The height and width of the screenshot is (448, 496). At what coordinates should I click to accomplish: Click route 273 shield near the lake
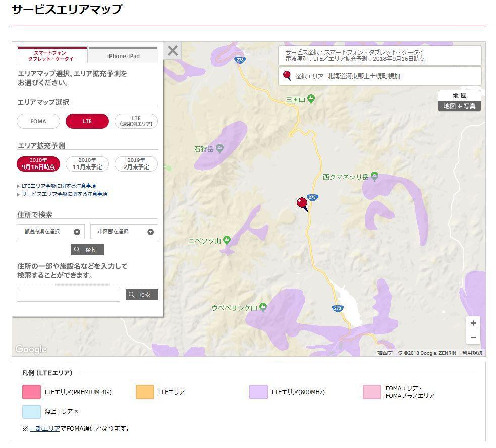pyautogui.click(x=338, y=308)
